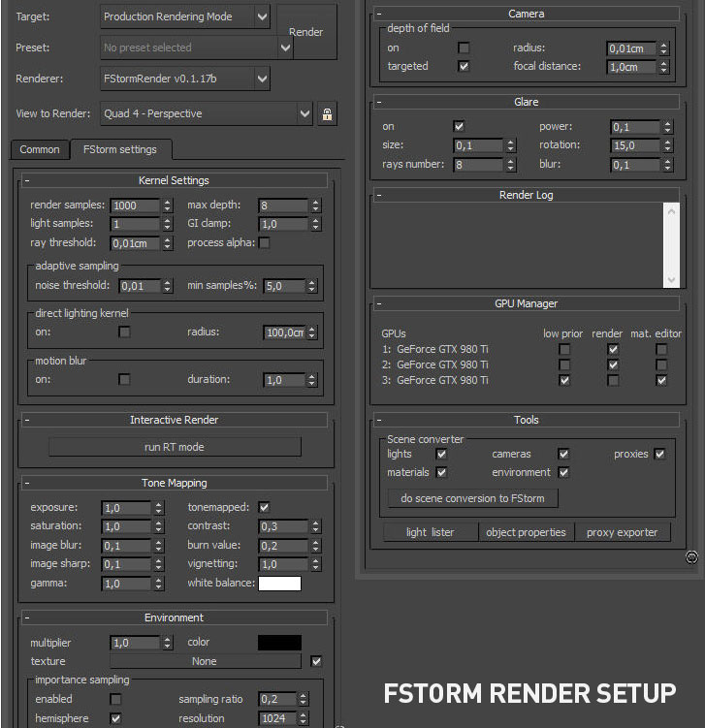Click the resolution stepper arrows

click(303, 718)
